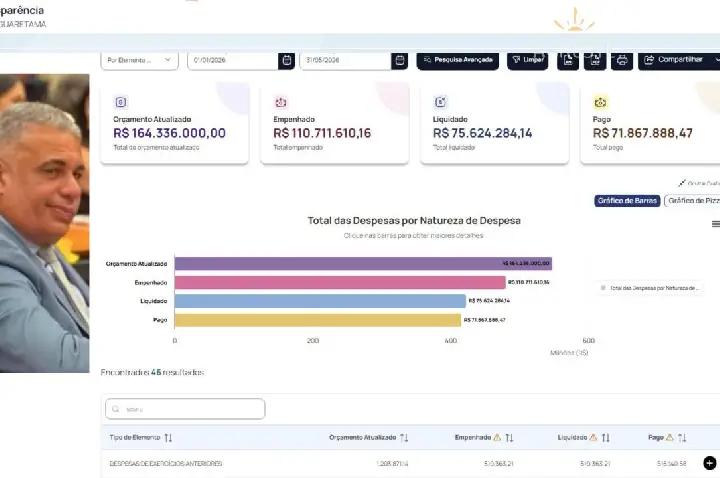Print the page using the printer icon
Image resolution: width=720 pixels, height=478 pixels.
622,60
